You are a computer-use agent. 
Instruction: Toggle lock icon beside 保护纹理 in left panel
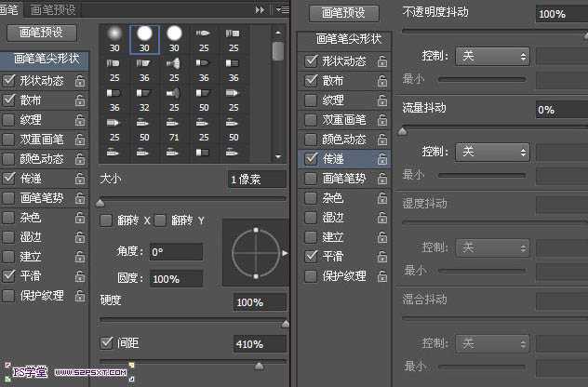80,296
